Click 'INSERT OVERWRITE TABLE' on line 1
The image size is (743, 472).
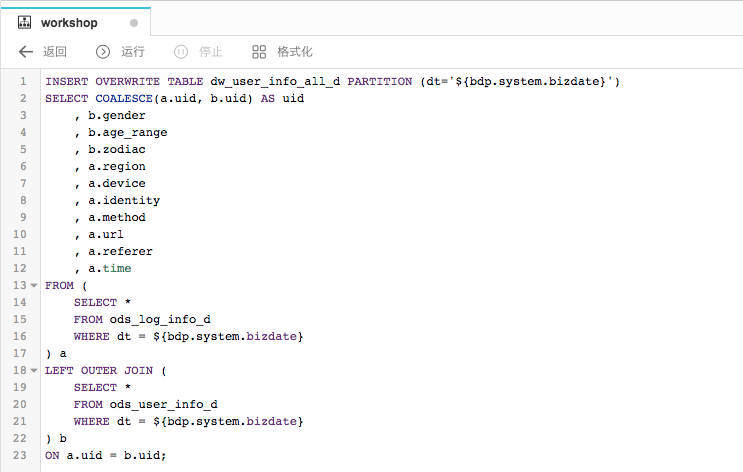124,82
